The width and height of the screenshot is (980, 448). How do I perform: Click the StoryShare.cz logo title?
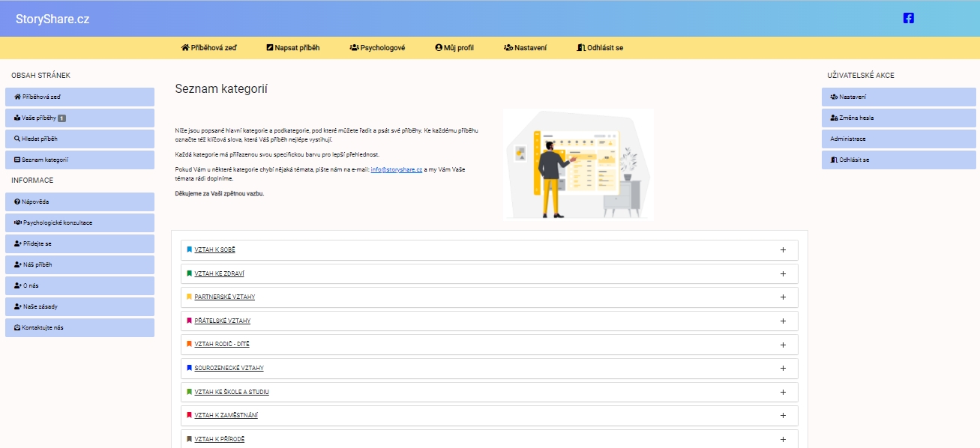point(52,19)
